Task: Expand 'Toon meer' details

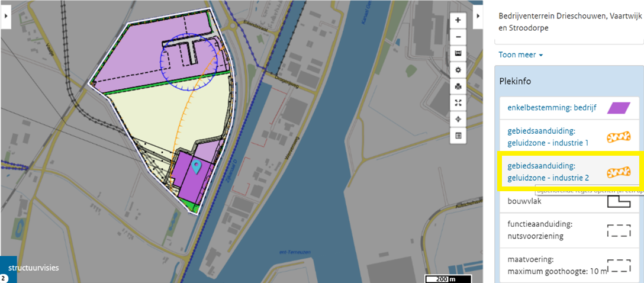Action: [521, 55]
